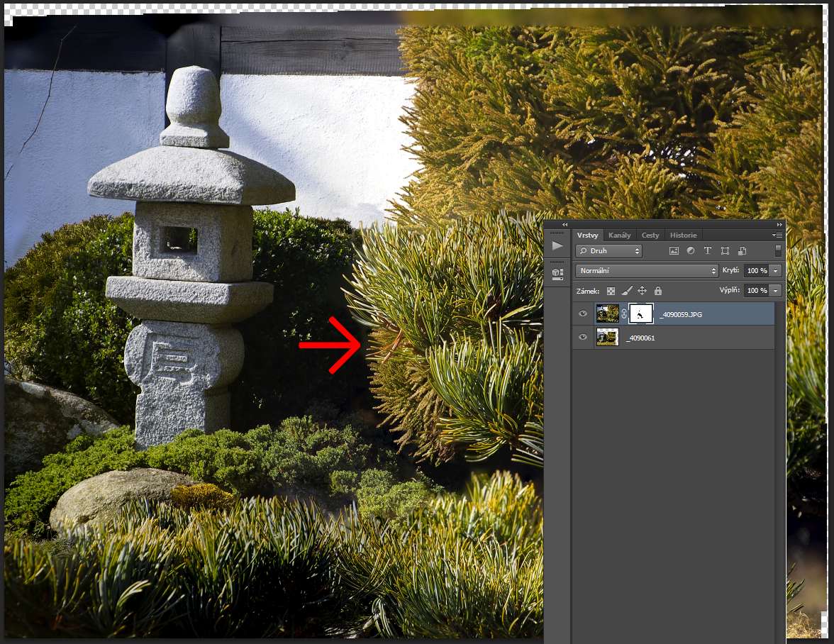Viewport: 834px width, 644px height.
Task: Switch to the Historie tab
Action: coord(683,235)
